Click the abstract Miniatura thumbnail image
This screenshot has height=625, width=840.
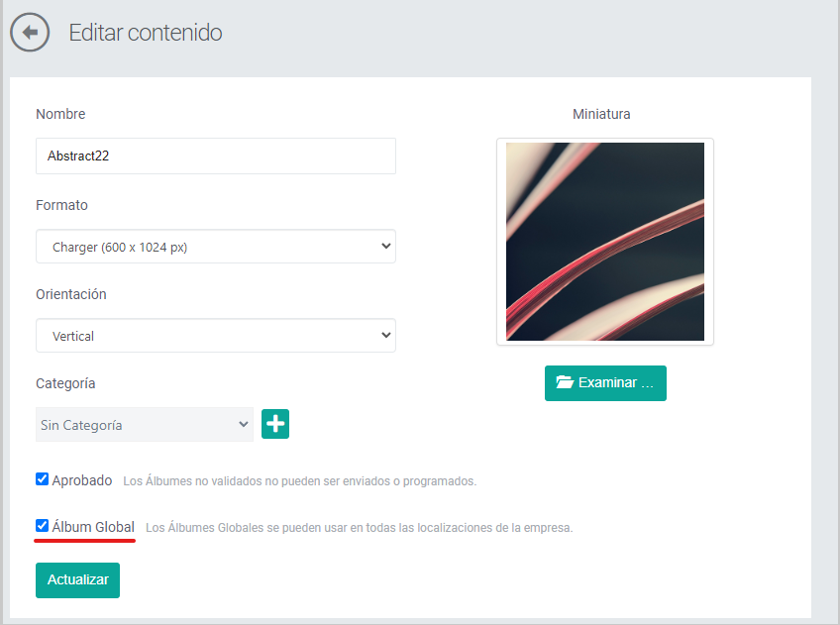(x=605, y=242)
